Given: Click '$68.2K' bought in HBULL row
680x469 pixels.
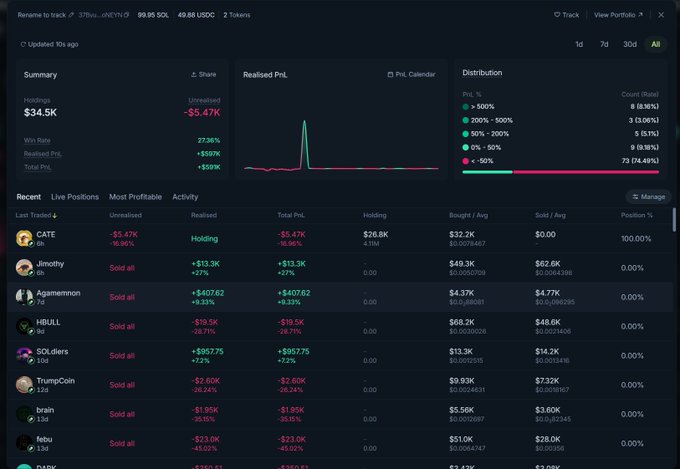Looking at the screenshot, I should [x=461, y=322].
